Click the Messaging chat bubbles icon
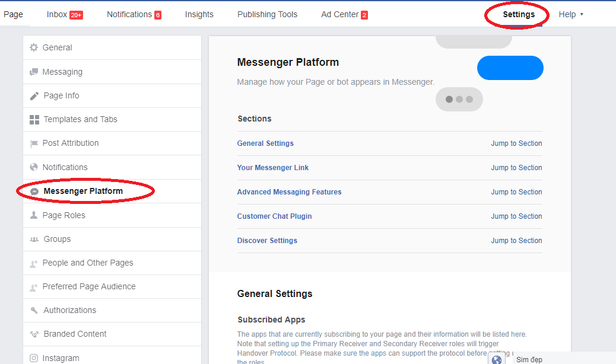This screenshot has width=616, height=364. click(x=34, y=72)
